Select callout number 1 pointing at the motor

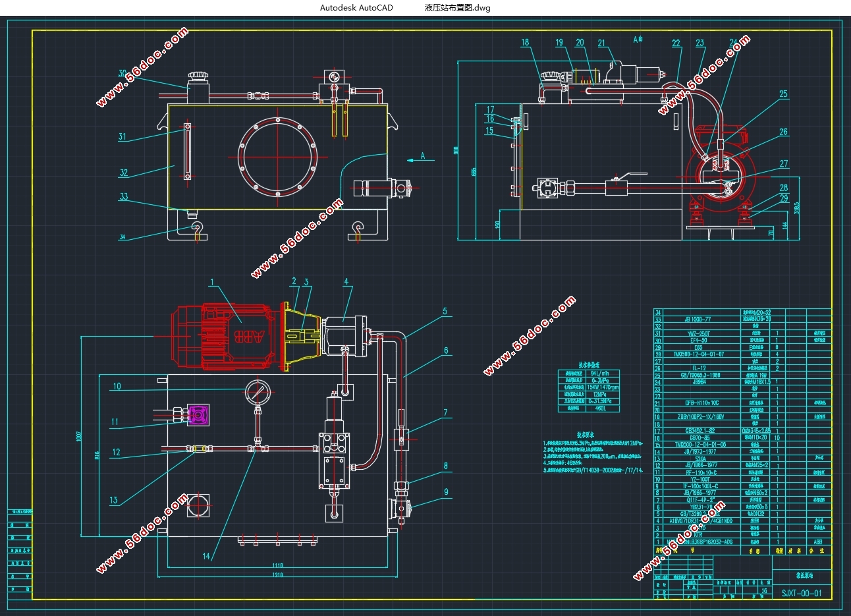212,283
